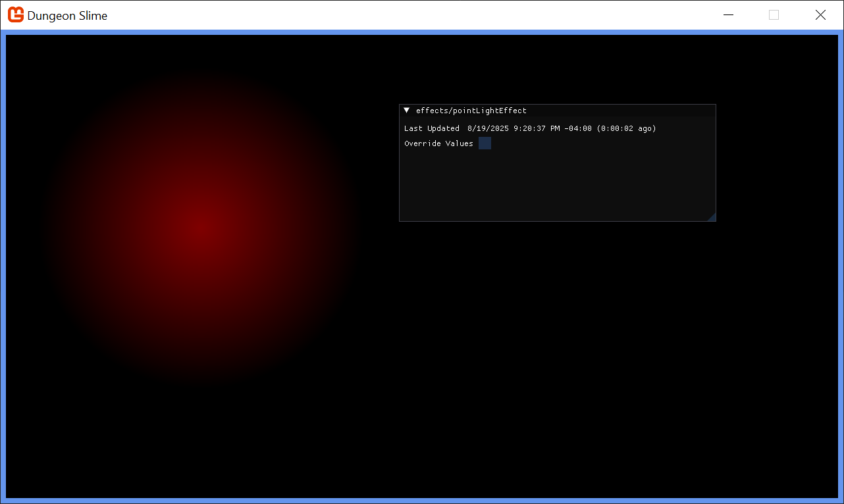The width and height of the screenshot is (844, 504).
Task: Click the "Override Values" label text
Action: pyautogui.click(x=438, y=143)
